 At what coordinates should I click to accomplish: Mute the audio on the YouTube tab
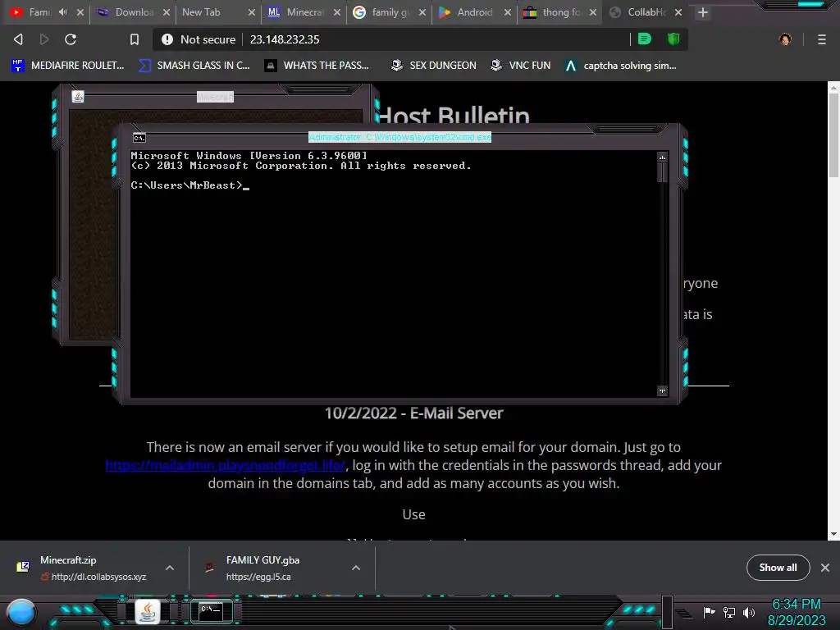tap(63, 11)
